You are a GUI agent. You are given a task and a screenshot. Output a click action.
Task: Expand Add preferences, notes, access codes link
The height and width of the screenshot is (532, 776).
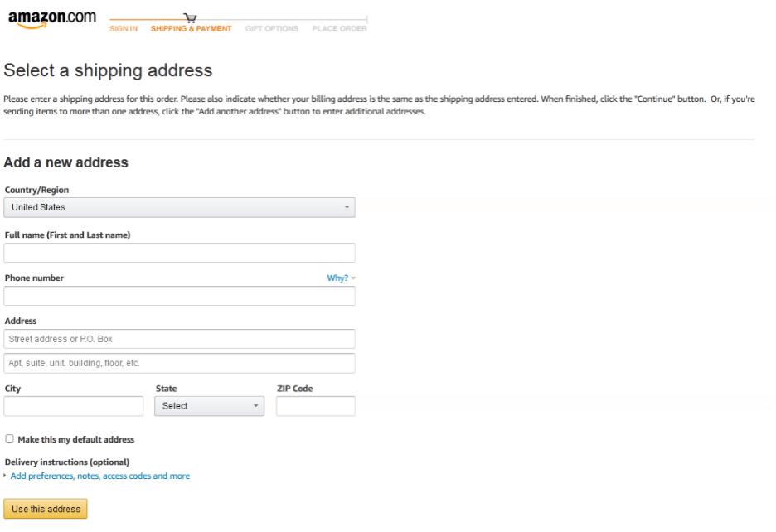(100, 476)
